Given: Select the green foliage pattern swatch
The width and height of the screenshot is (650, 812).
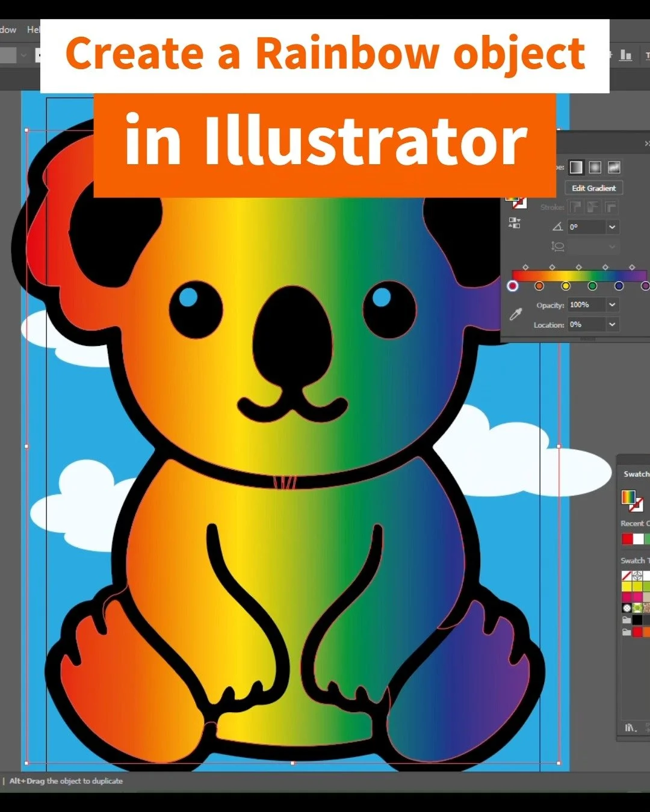Looking at the screenshot, I should pos(637,608).
